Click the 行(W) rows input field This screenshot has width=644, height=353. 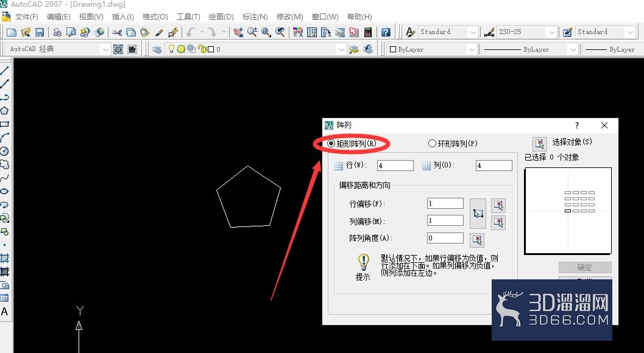tap(395, 166)
